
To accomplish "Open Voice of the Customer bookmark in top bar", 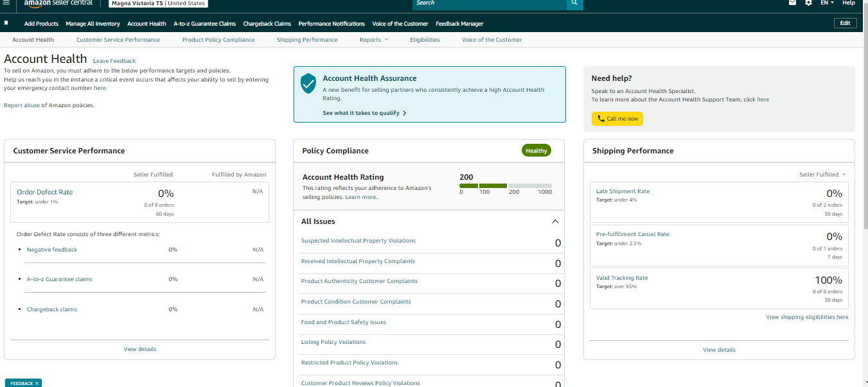I will click(400, 24).
